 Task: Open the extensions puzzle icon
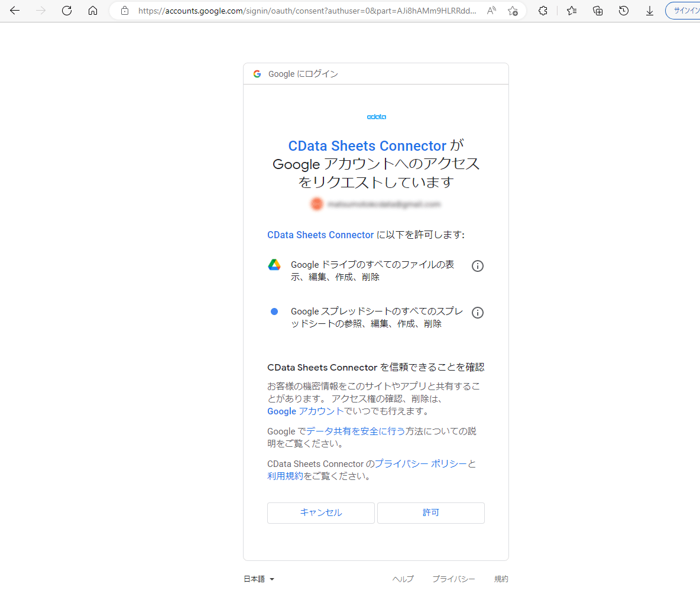click(543, 11)
